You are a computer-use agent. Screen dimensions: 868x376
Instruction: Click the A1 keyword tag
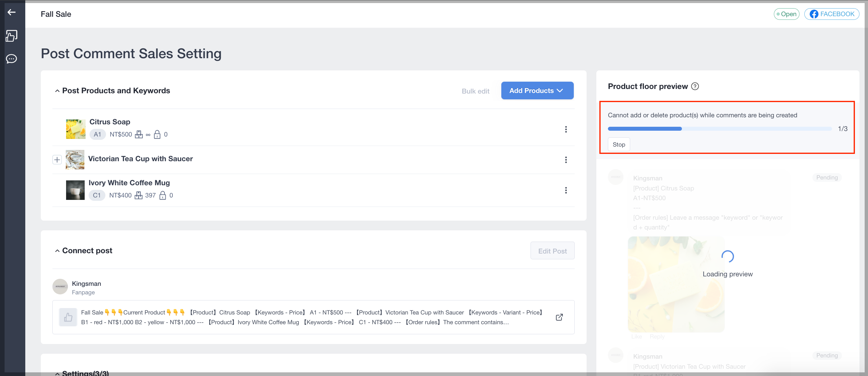(x=97, y=135)
